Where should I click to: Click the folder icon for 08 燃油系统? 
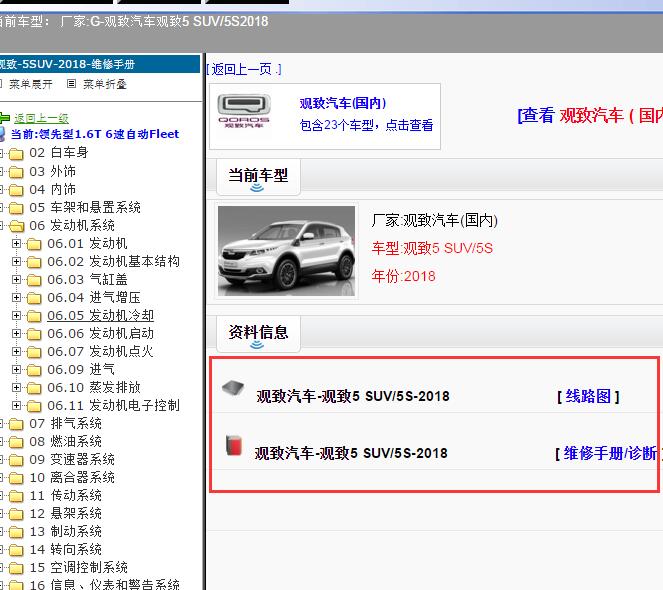click(x=16, y=442)
